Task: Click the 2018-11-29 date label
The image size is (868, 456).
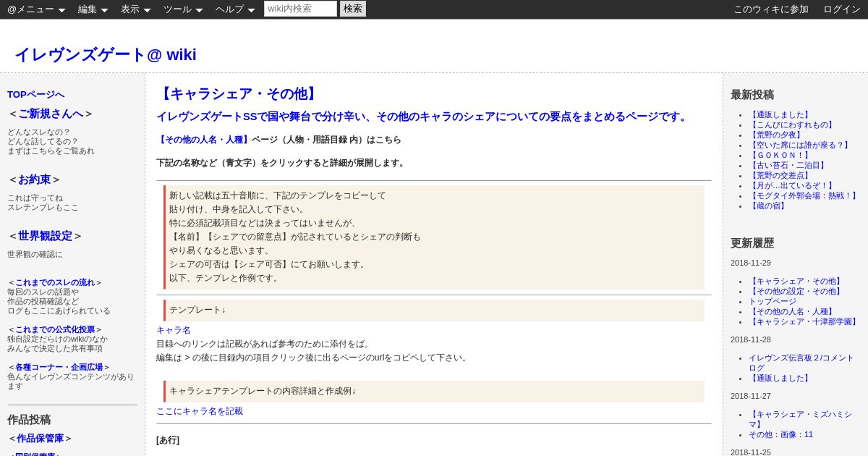Action: tap(751, 263)
